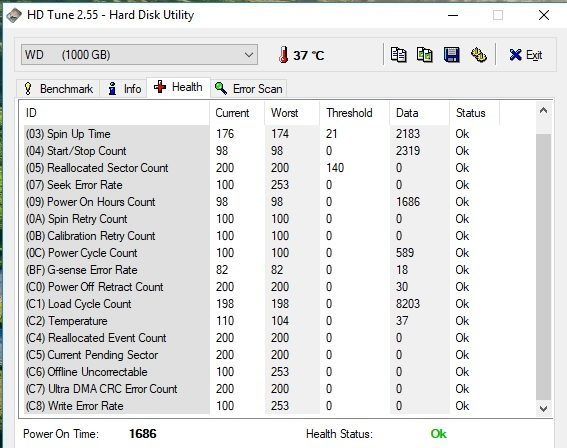
Task: Click the HD Tune title bar app icon
Action: point(14,15)
